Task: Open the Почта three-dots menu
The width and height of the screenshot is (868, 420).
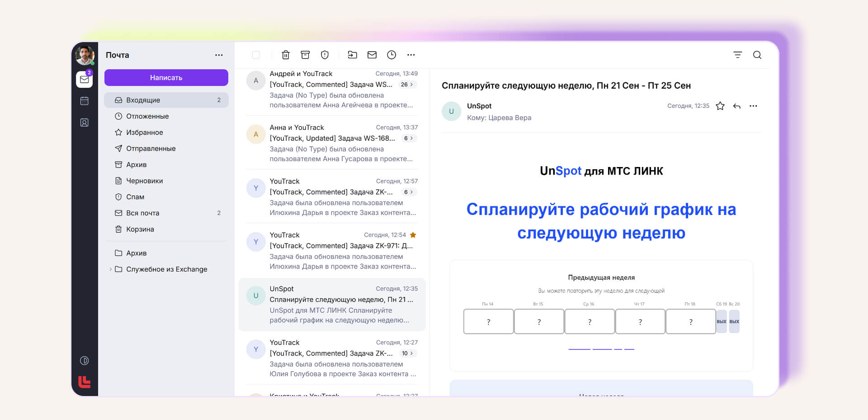Action: 219,55
